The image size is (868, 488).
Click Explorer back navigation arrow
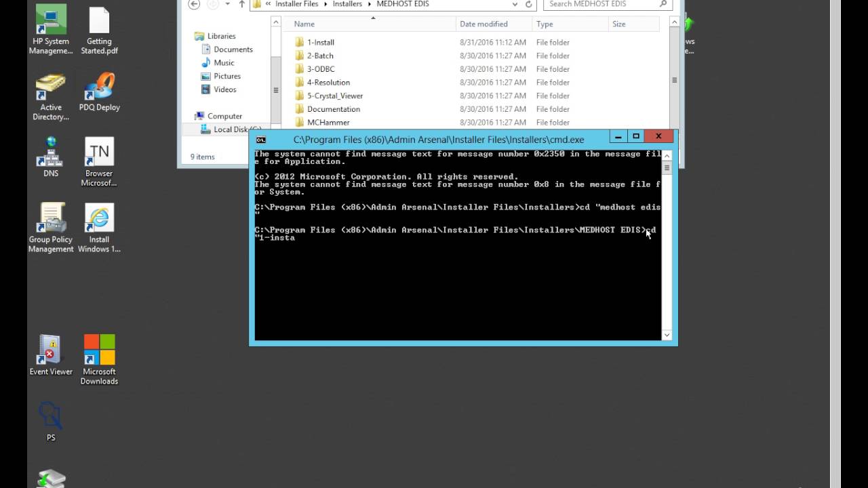[x=194, y=4]
